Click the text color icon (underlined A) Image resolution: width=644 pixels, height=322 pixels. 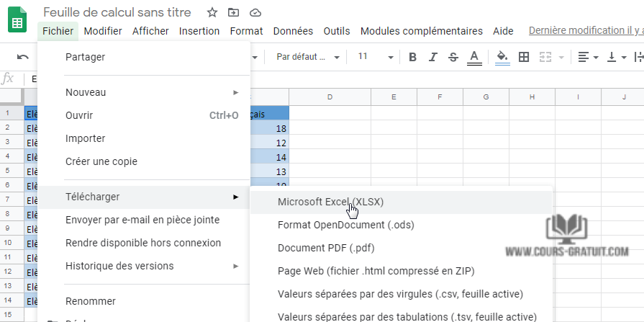[x=474, y=57]
